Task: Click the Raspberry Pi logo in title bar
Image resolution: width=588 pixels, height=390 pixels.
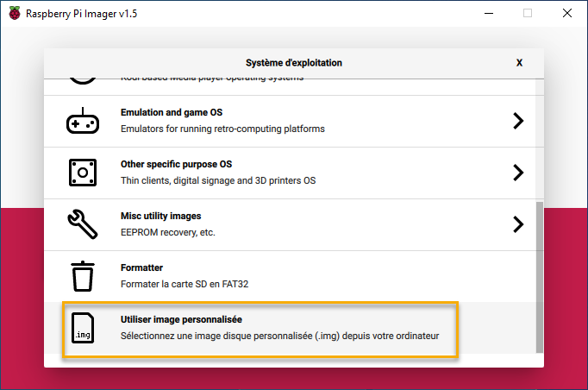Action: 15,13
